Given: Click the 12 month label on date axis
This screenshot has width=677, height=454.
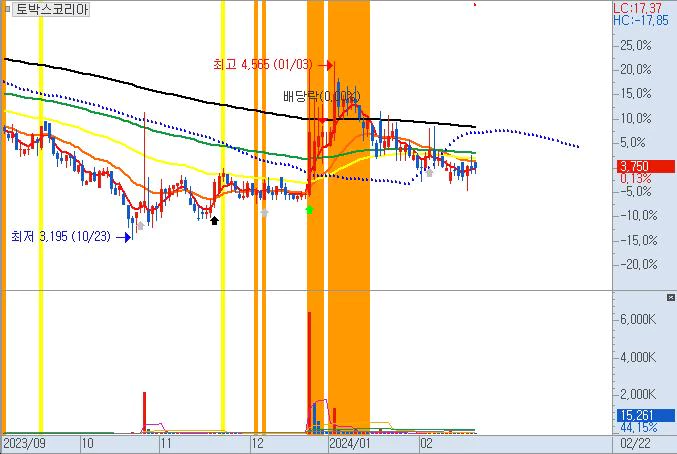Looking at the screenshot, I should point(258,444).
